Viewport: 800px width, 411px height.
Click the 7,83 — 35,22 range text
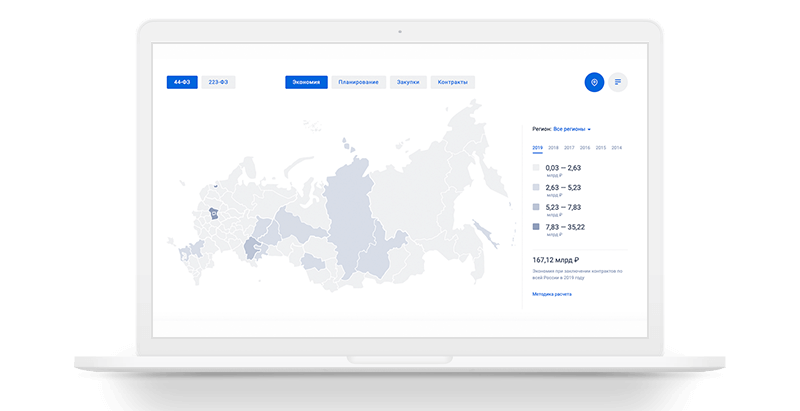(x=565, y=227)
